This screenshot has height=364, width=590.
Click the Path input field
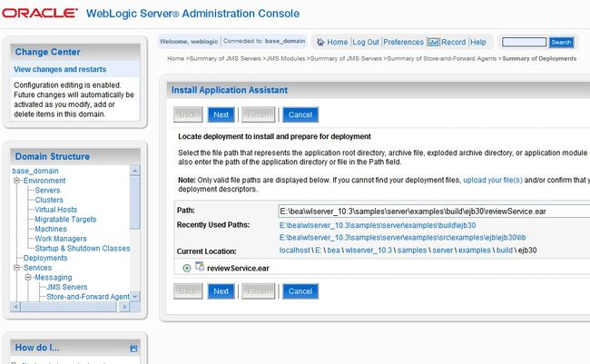[x=434, y=212]
